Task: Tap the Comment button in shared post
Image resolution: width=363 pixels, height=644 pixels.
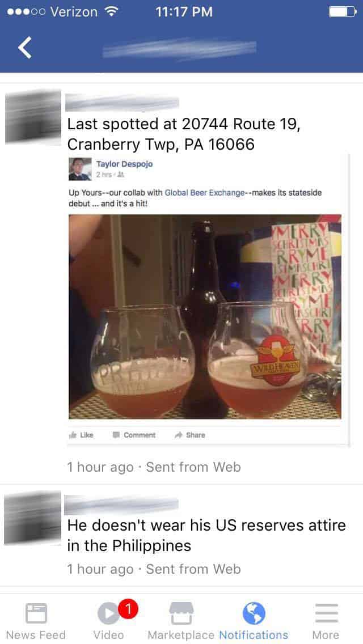Action: pyautogui.click(x=134, y=435)
